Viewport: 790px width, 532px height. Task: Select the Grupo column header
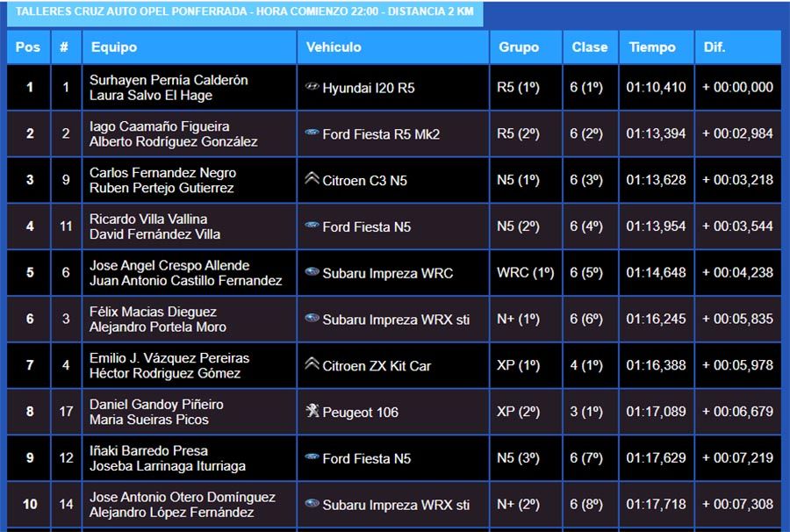coord(519,47)
